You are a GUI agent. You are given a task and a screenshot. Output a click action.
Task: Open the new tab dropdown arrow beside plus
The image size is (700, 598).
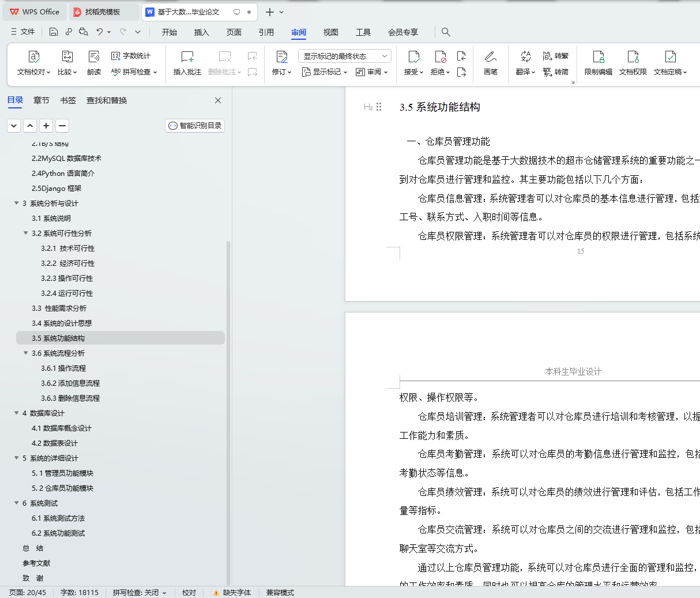coord(281,12)
